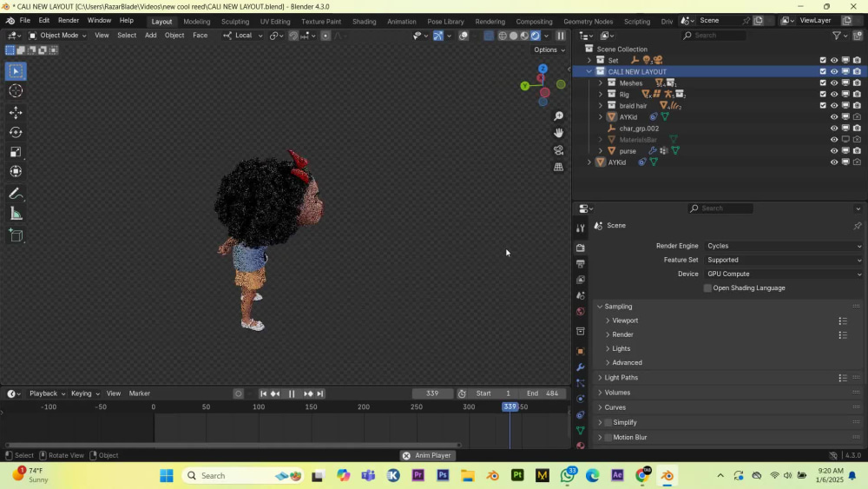The image size is (868, 489).
Task: Open the viewport Options popover
Action: pyautogui.click(x=549, y=50)
